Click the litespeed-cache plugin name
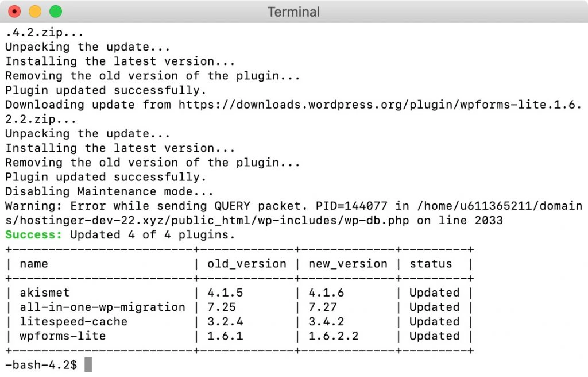This screenshot has width=588, height=377. [73, 321]
